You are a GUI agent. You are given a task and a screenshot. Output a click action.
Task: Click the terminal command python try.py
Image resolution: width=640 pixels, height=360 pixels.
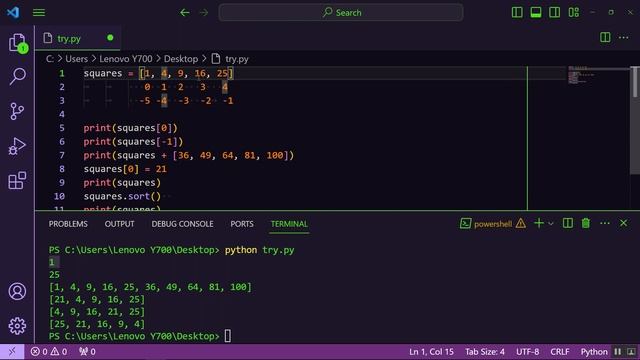259,250
